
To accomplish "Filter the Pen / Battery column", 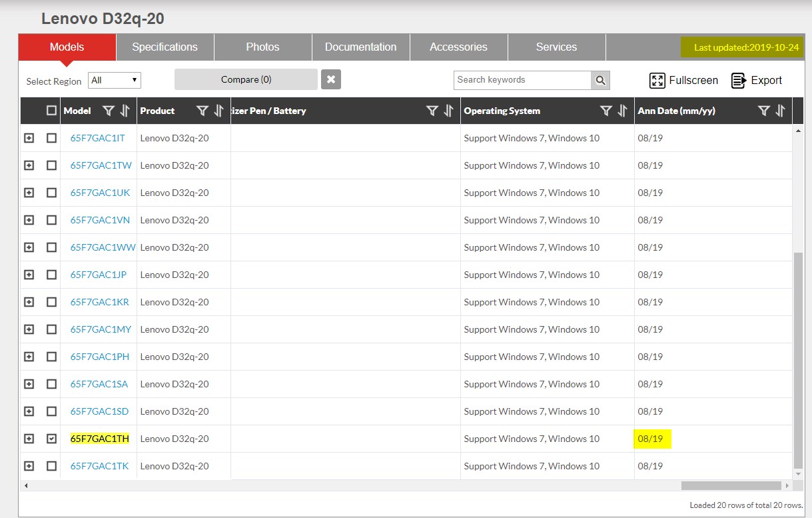I will pos(432,111).
